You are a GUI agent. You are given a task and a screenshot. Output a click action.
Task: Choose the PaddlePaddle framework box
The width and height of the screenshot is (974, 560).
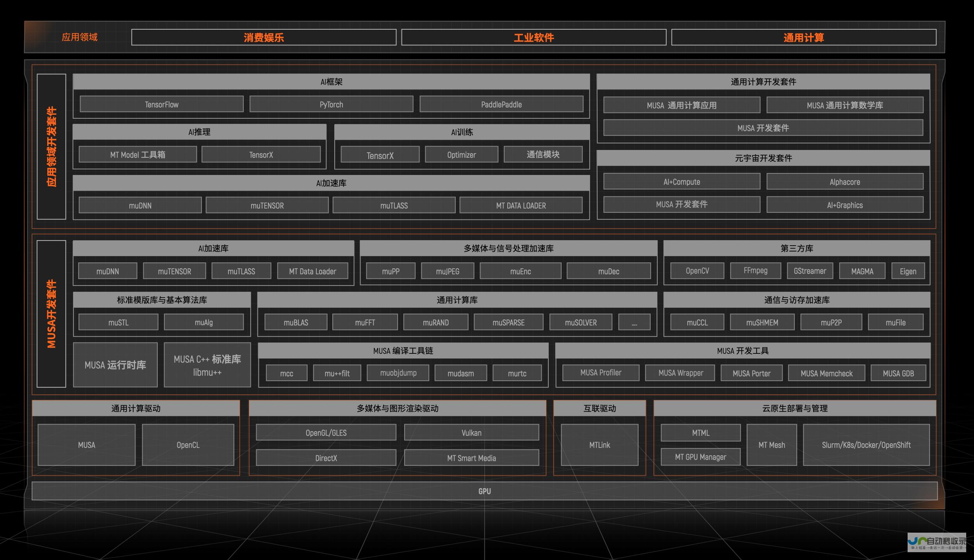point(501,104)
